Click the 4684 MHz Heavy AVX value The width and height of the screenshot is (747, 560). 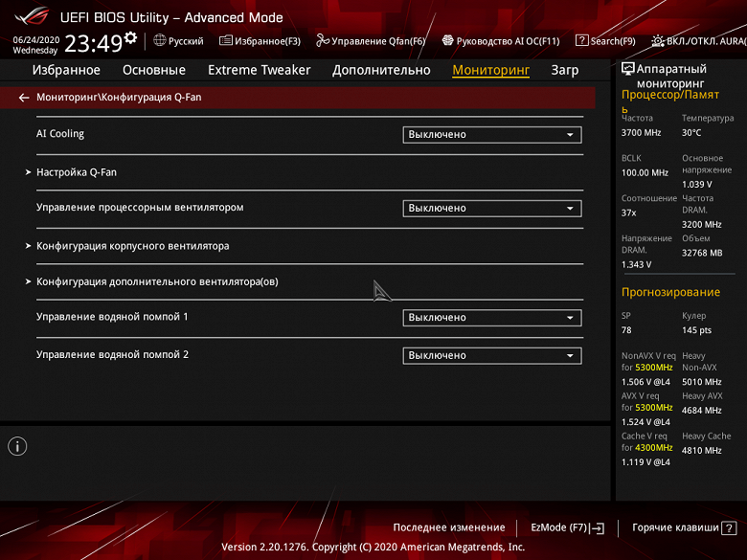point(701,411)
